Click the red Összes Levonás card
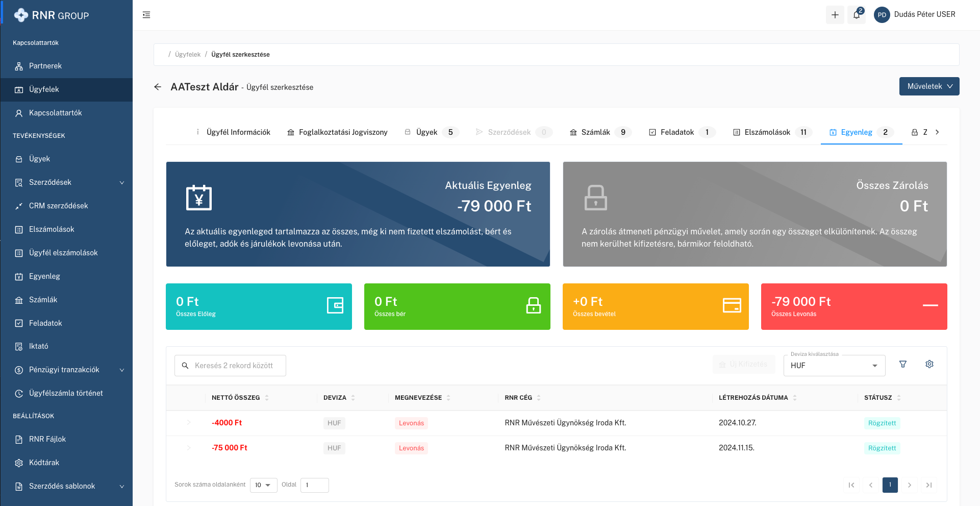This screenshot has width=980, height=506. [x=853, y=306]
